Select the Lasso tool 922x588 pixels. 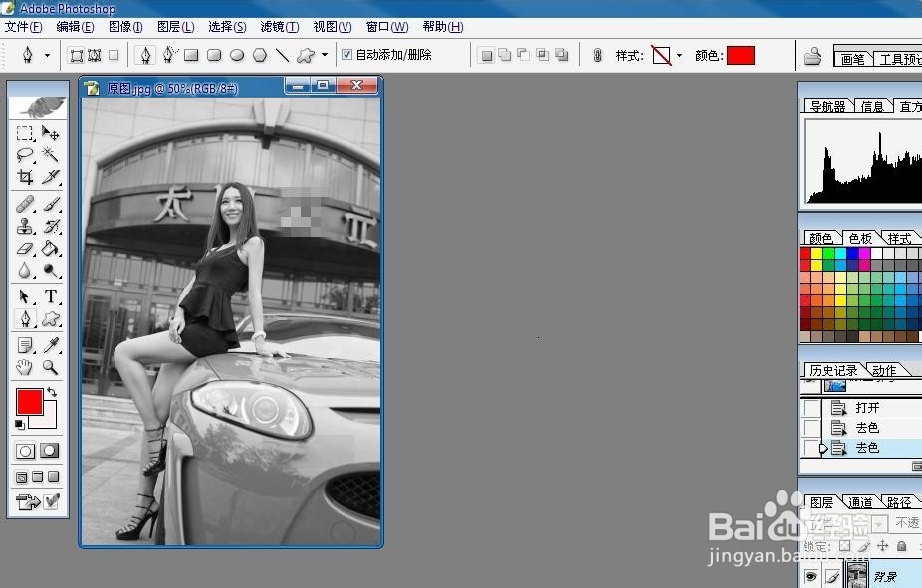(x=25, y=155)
